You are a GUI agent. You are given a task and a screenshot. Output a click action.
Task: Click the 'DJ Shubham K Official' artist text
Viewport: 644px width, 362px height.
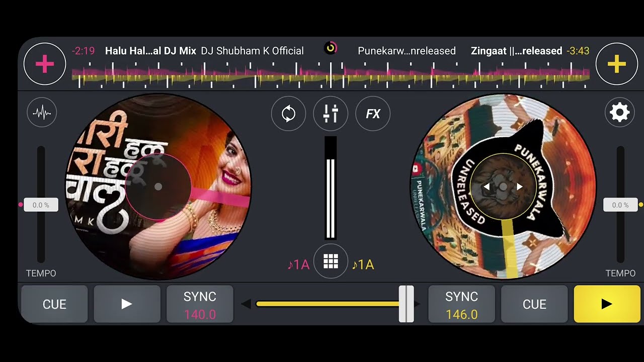[x=252, y=51]
